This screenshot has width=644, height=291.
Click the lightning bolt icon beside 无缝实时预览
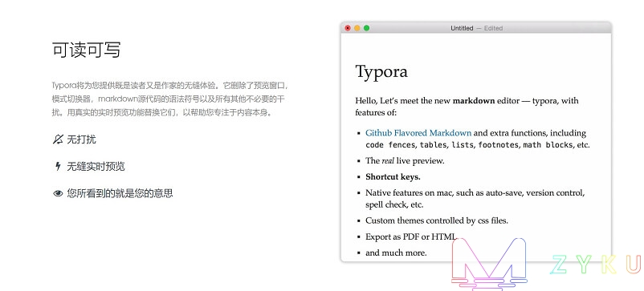click(58, 167)
